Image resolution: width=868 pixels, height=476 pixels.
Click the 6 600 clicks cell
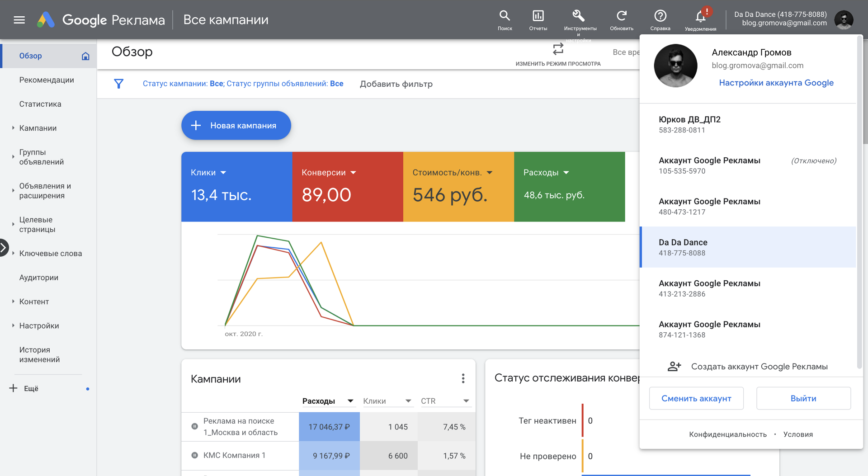tap(389, 456)
